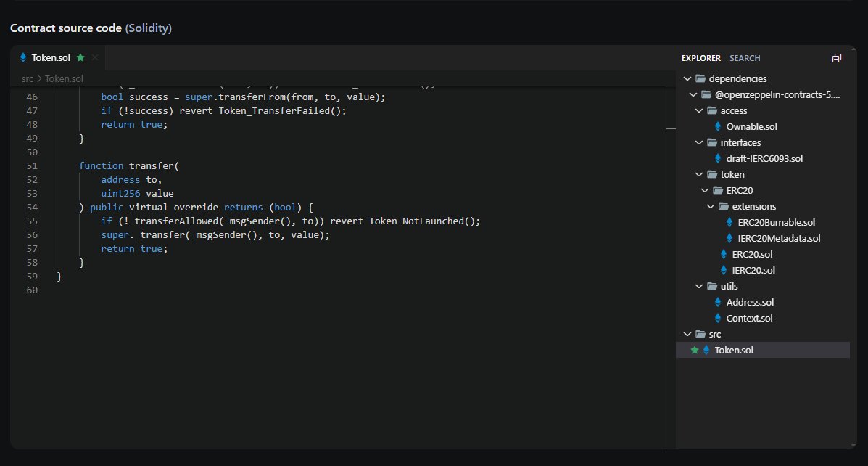This screenshot has height=466, width=868.
Task: Click the Ethereum icon beside ERC20Burnable.sol
Action: [729, 223]
